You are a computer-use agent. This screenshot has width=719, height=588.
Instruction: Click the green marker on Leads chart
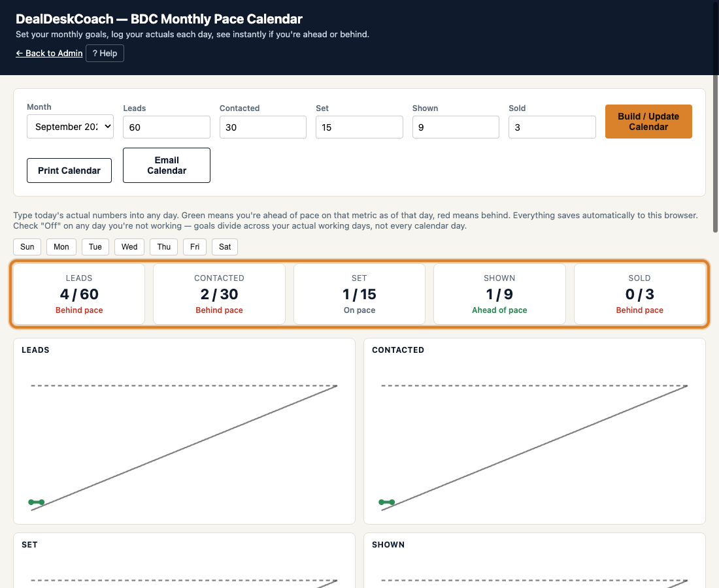(x=36, y=502)
